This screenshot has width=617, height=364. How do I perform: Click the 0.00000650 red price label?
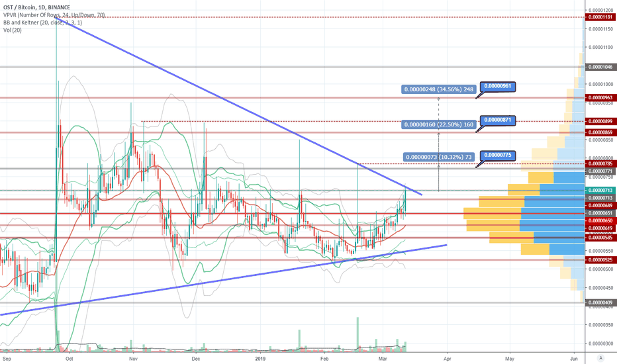pyautogui.click(x=601, y=221)
